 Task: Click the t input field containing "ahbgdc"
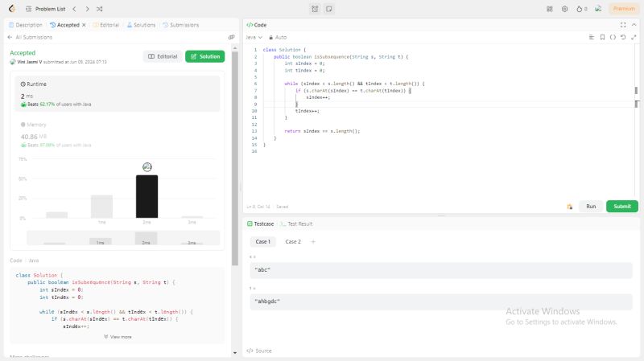[441, 302]
